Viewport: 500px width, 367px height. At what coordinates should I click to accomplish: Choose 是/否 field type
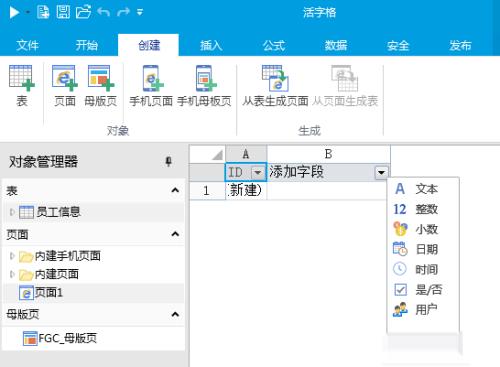click(423, 289)
